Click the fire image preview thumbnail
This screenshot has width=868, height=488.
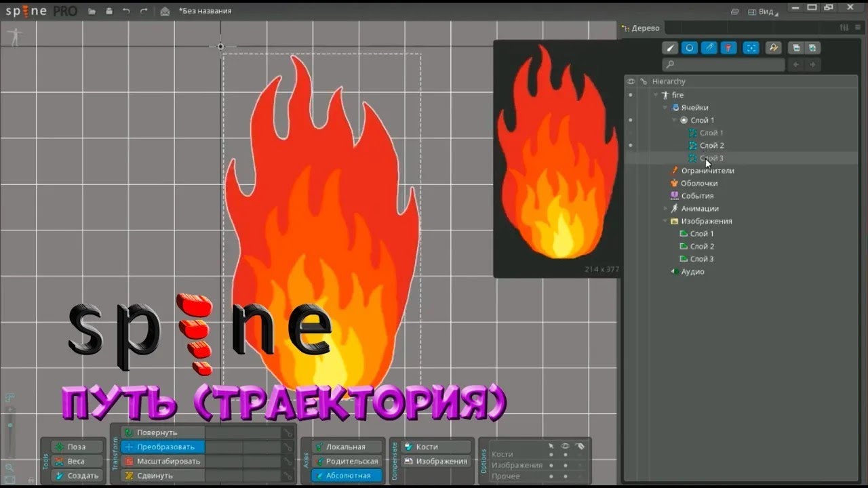point(556,158)
